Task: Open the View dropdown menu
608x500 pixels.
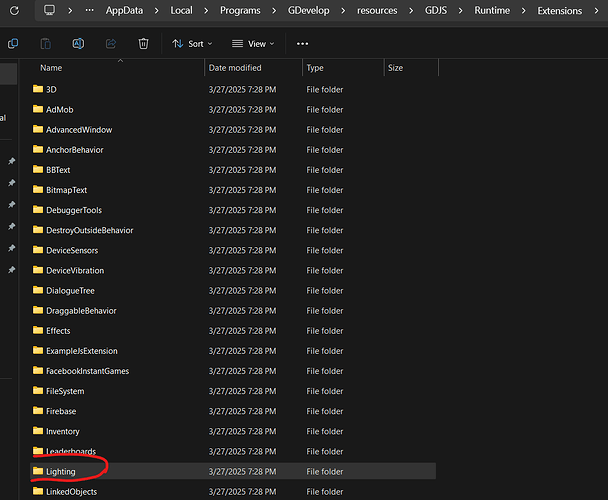Action: (253, 44)
